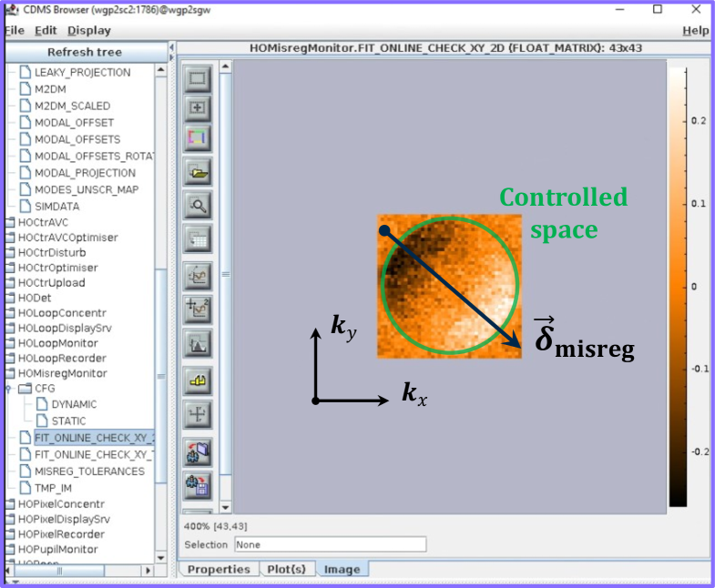The image size is (715, 588).
Task: Select the MODAL_OFFSETS_ROTAT tree entry
Action: (95, 156)
